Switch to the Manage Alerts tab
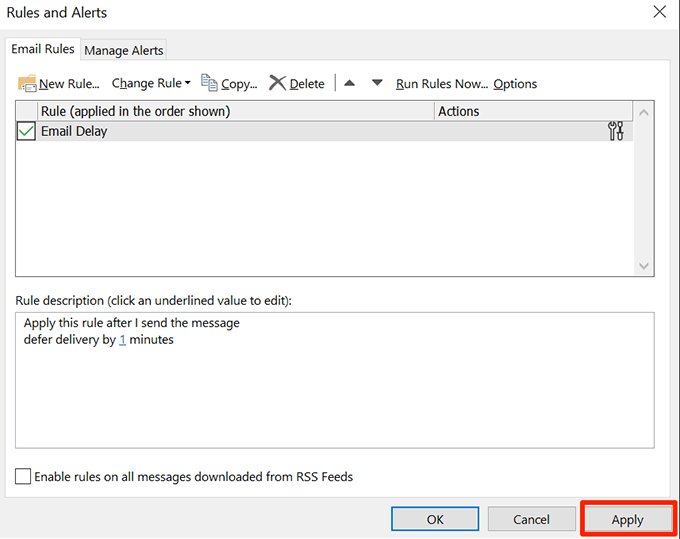Viewport: 680px width, 539px height. (124, 50)
